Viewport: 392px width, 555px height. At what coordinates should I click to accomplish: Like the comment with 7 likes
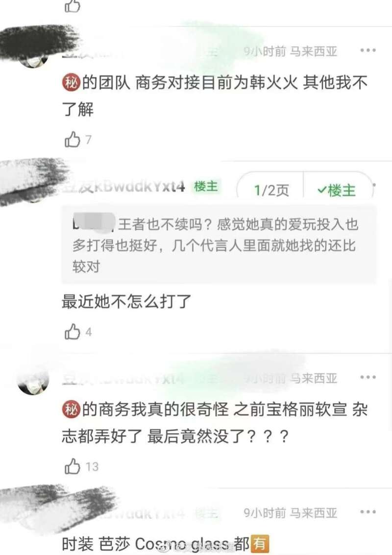(x=72, y=140)
